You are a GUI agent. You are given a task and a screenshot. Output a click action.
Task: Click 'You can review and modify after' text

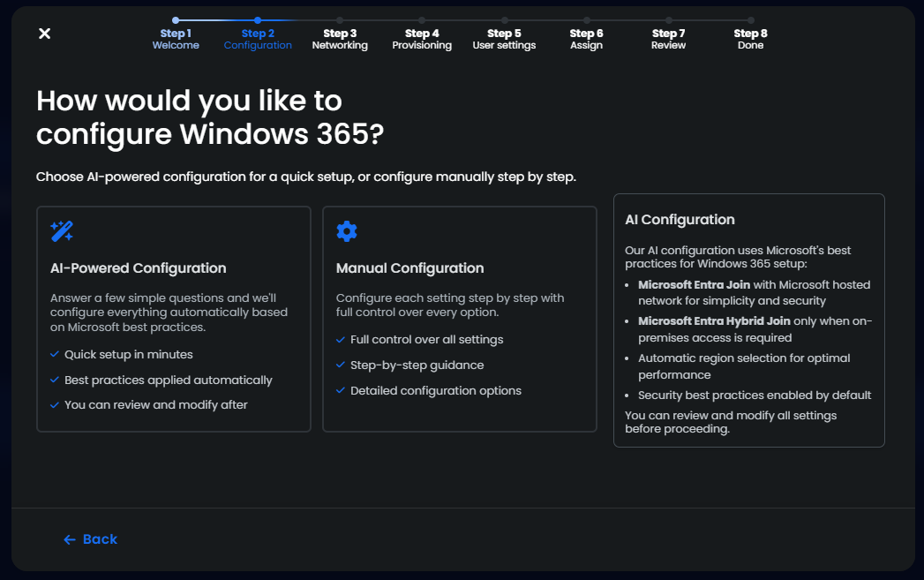(x=155, y=405)
